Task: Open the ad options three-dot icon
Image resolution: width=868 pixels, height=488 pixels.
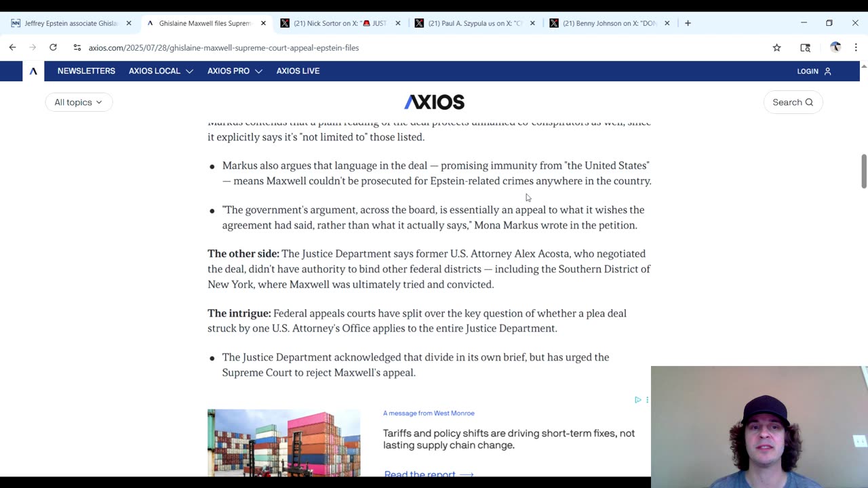Action: (647, 400)
